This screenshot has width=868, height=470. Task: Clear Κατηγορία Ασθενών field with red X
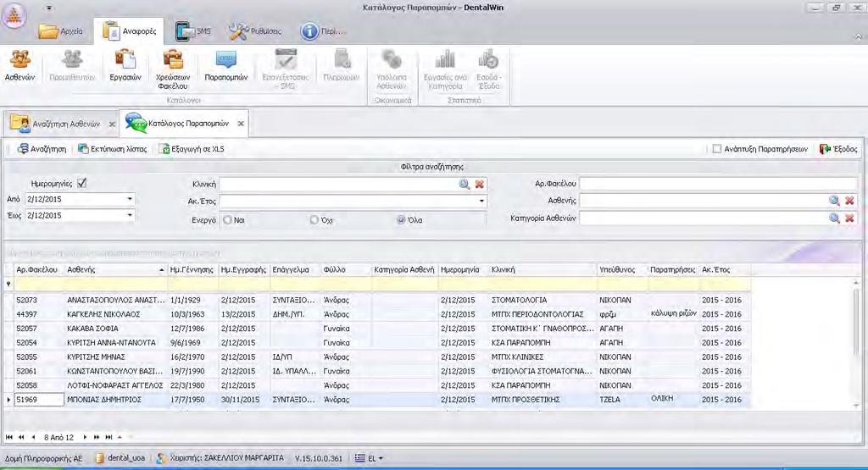(849, 218)
